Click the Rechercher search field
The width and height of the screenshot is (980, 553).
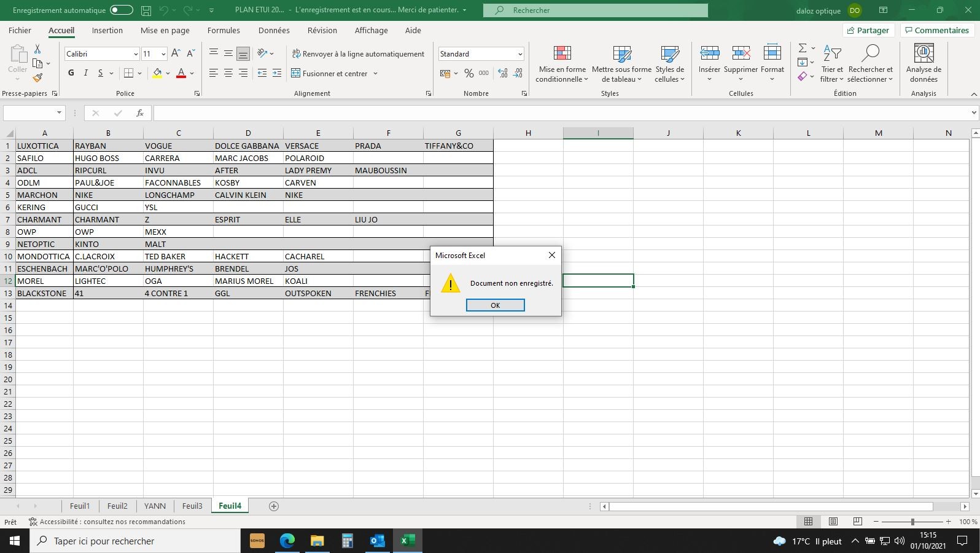595,10
